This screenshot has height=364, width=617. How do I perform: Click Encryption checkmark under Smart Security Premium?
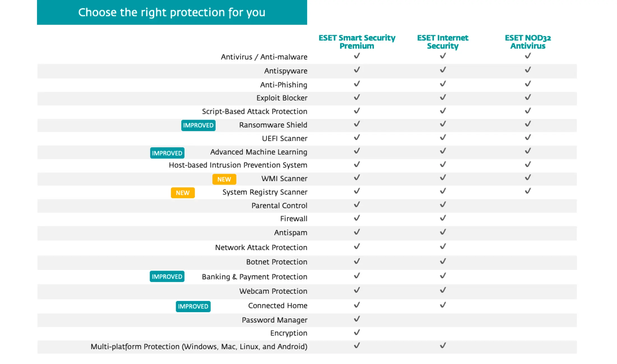point(357,332)
